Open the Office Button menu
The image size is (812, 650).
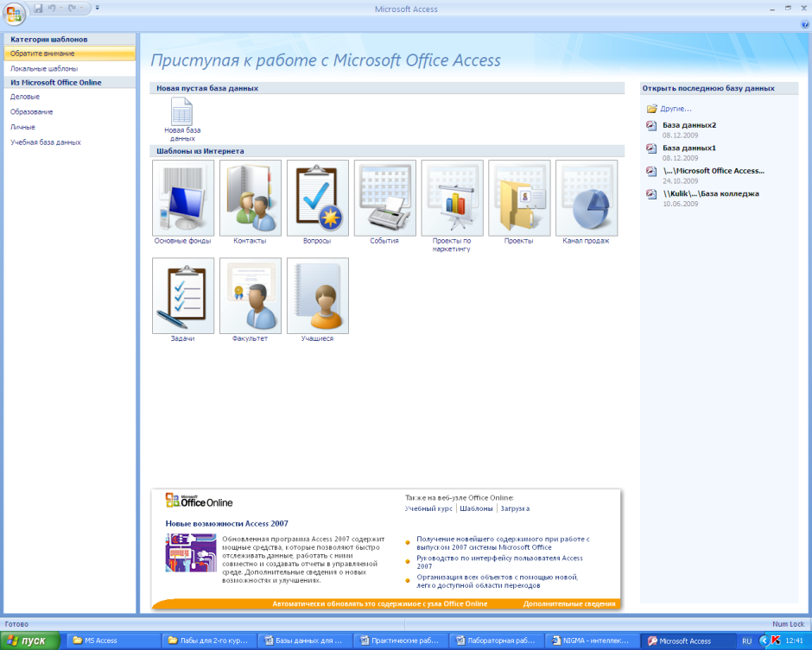coord(14,14)
